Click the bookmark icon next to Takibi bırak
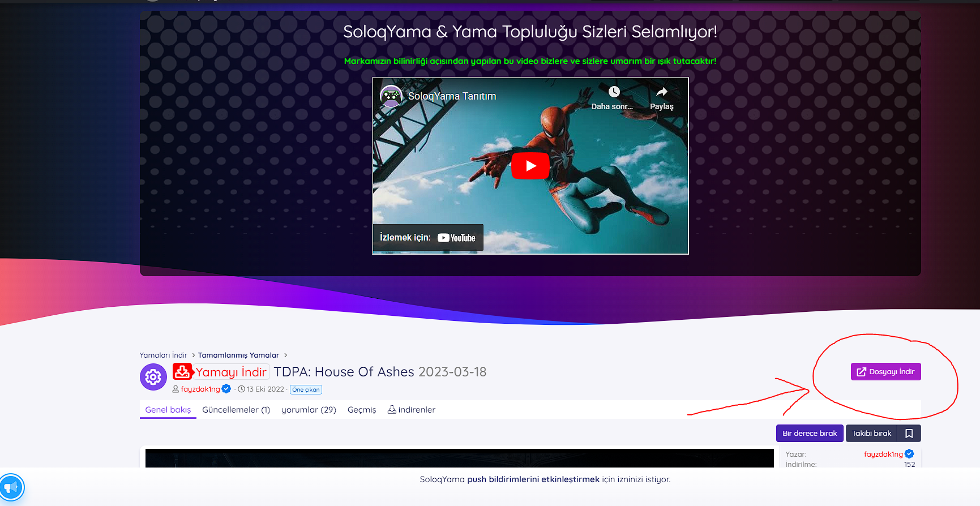Image resolution: width=980 pixels, height=506 pixels. (909, 433)
